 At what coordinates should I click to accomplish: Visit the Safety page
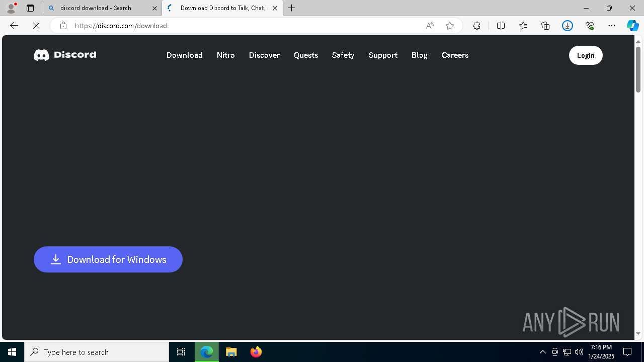click(x=343, y=55)
